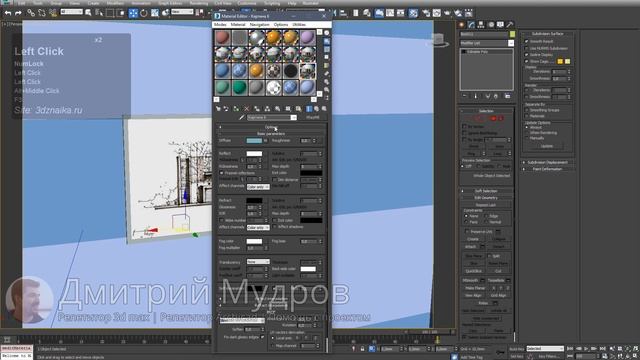The image size is (640, 360).
Task: Collapse the Soft Selection rollout
Action: coord(486,191)
